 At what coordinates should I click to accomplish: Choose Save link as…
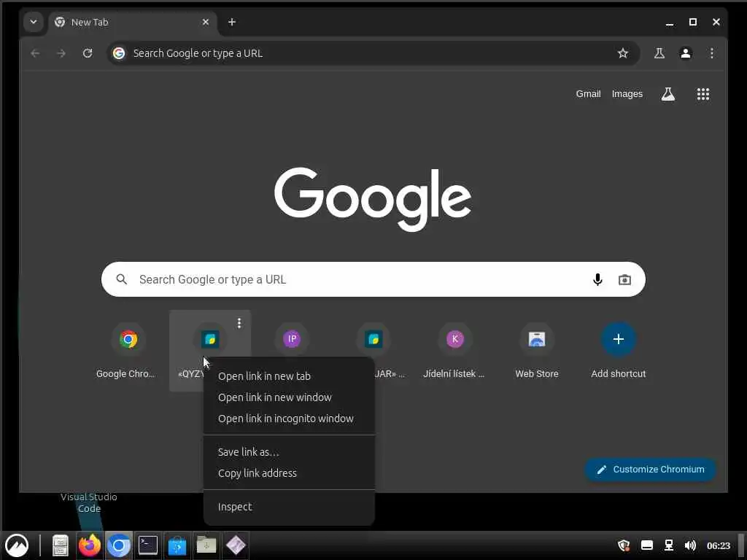click(x=289, y=452)
